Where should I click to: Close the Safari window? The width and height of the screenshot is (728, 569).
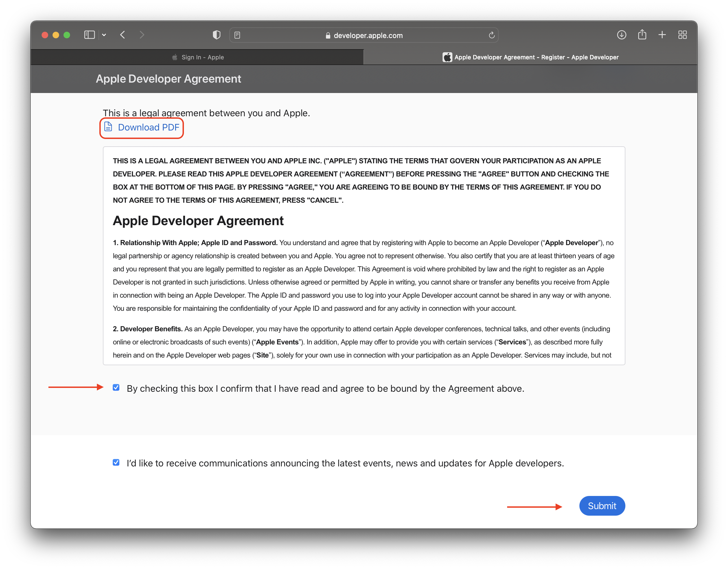[45, 35]
